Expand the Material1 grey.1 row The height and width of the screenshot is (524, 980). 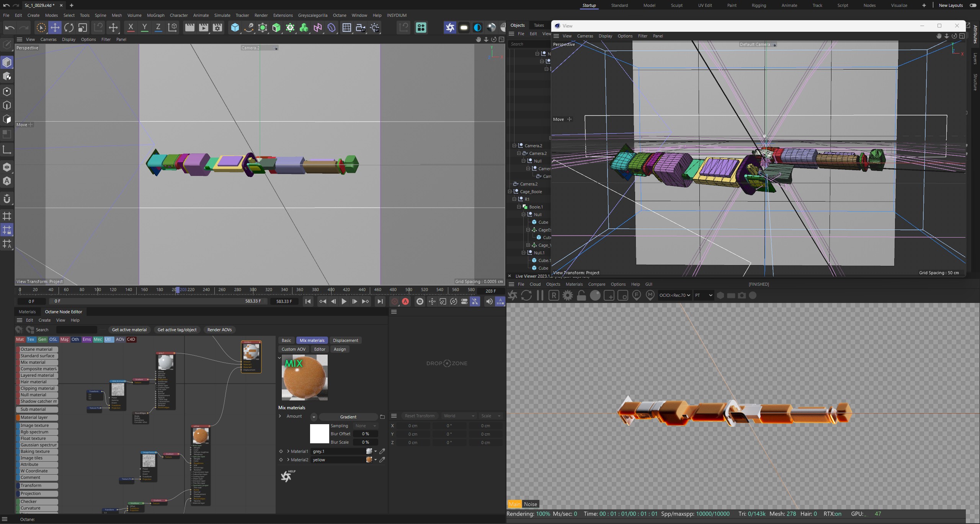click(288, 451)
